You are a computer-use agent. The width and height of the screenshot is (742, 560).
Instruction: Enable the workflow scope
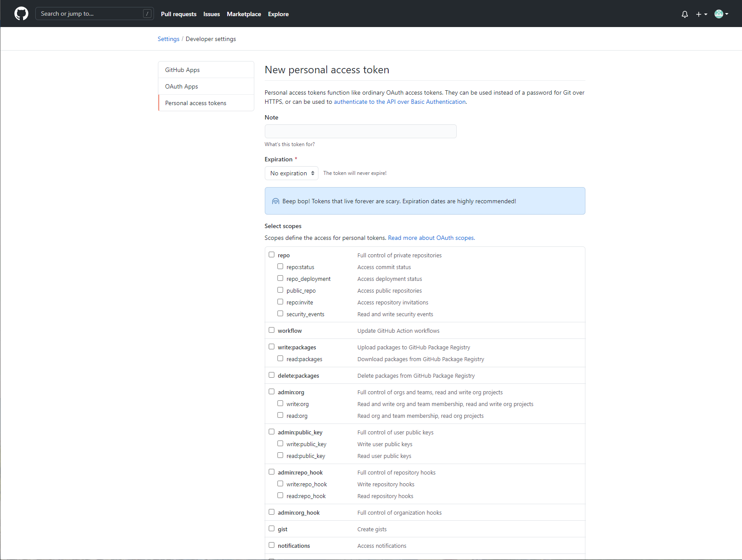272,330
